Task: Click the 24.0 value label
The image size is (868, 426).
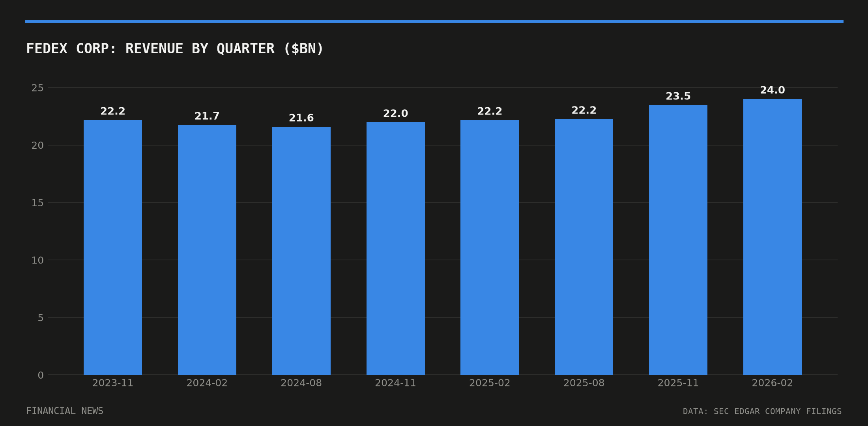Action: 773,90
